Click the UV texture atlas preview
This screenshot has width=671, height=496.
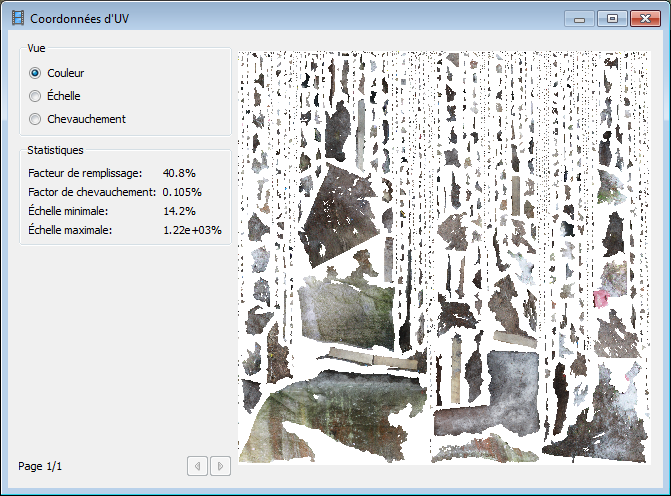click(444, 257)
